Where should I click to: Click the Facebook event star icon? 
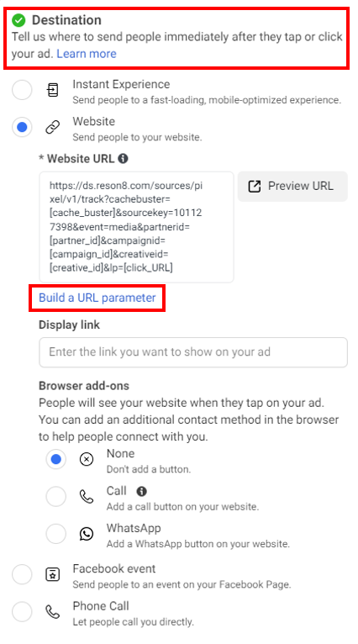click(53, 574)
